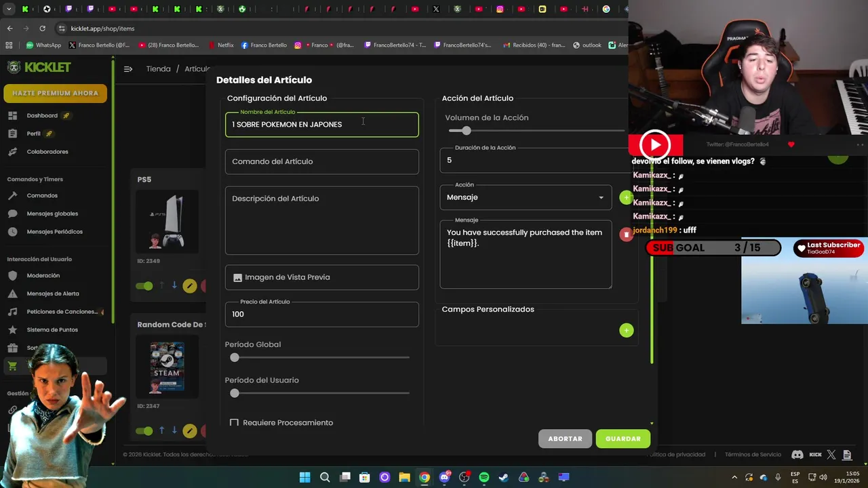Screen dimensions: 868x488
Task: Open the Netflix bookmark
Action: (220, 45)
